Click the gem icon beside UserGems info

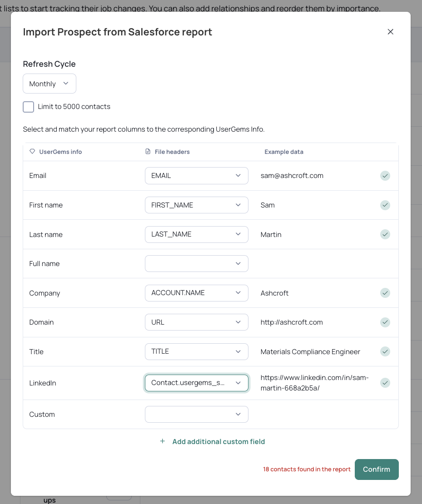(32, 151)
